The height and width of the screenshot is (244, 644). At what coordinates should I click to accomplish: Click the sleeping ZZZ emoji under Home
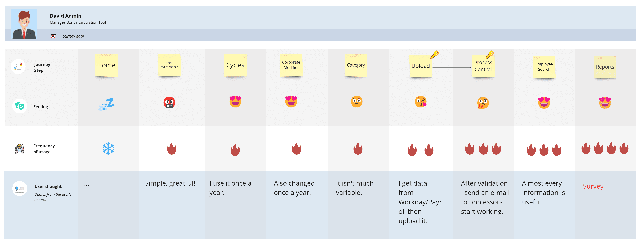pyautogui.click(x=106, y=104)
